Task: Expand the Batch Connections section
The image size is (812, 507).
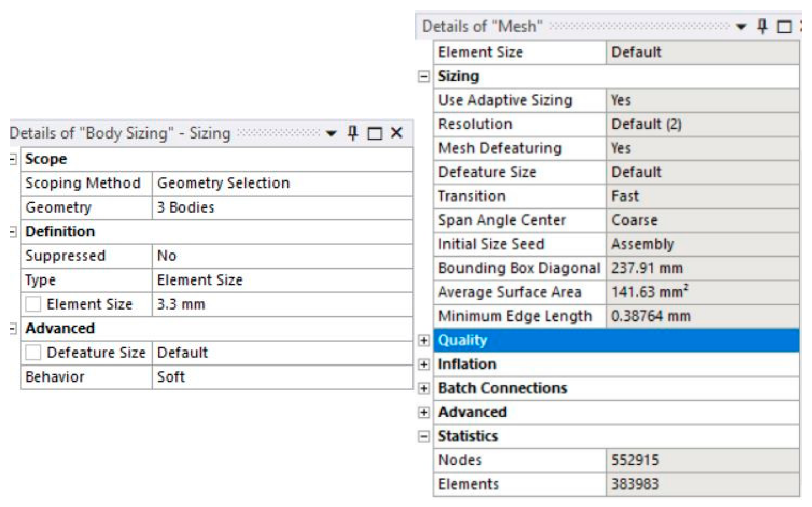Action: tap(424, 388)
